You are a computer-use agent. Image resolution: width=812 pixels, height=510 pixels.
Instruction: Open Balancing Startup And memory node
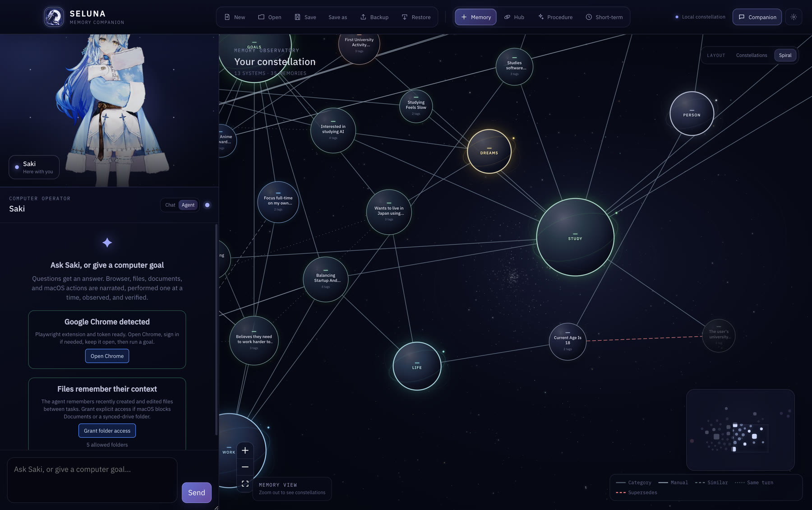click(x=326, y=279)
